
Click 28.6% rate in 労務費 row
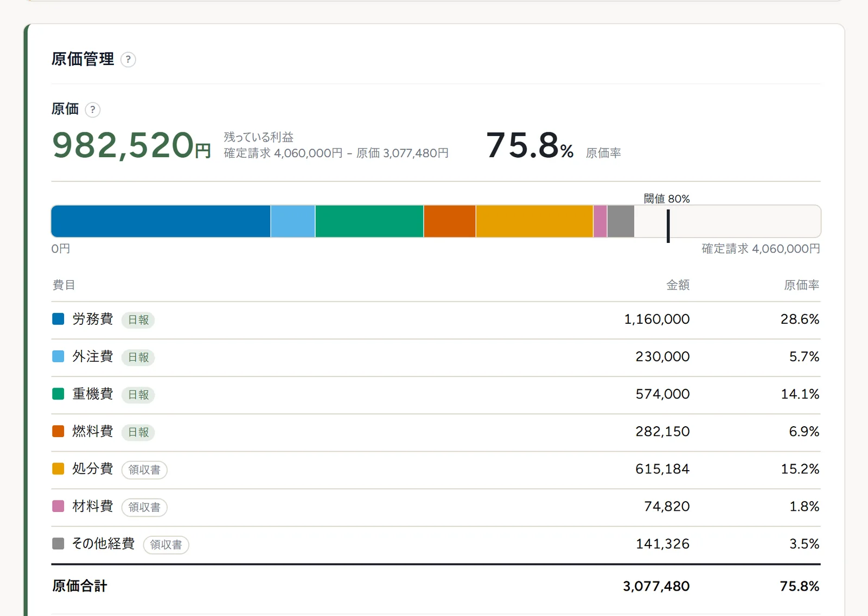[800, 319]
